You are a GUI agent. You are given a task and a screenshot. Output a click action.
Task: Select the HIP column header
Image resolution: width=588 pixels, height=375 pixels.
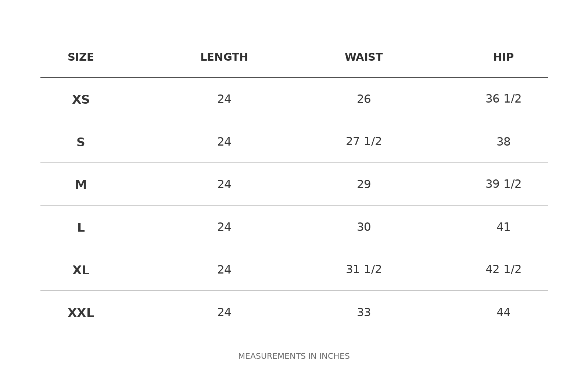pyautogui.click(x=503, y=57)
